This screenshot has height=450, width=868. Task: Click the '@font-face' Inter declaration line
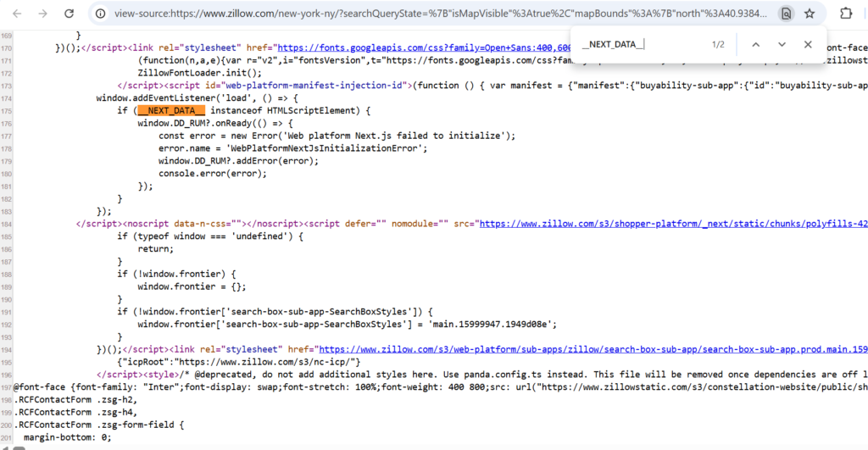click(440, 387)
